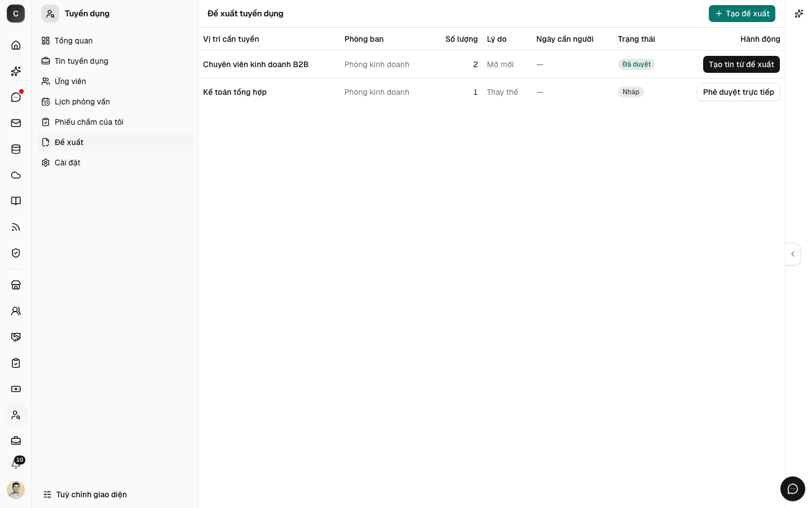Open the people contacts icon
812x508 pixels.
click(x=16, y=311)
